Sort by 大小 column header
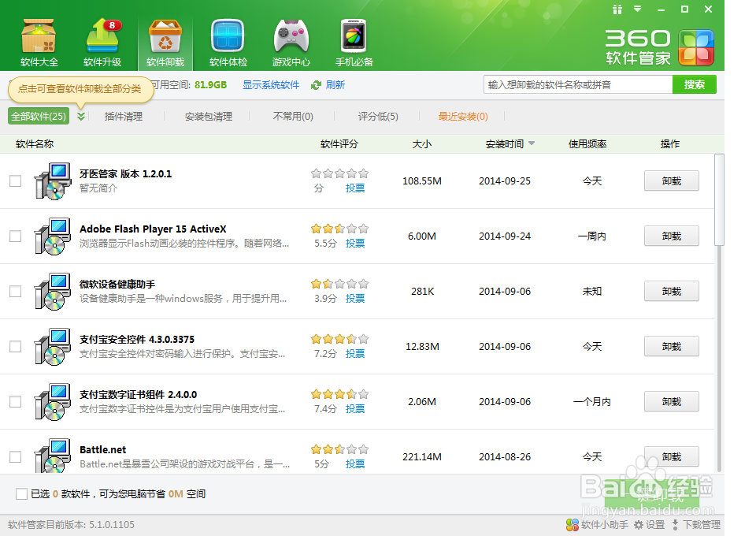This screenshot has width=756, height=536. (x=422, y=143)
